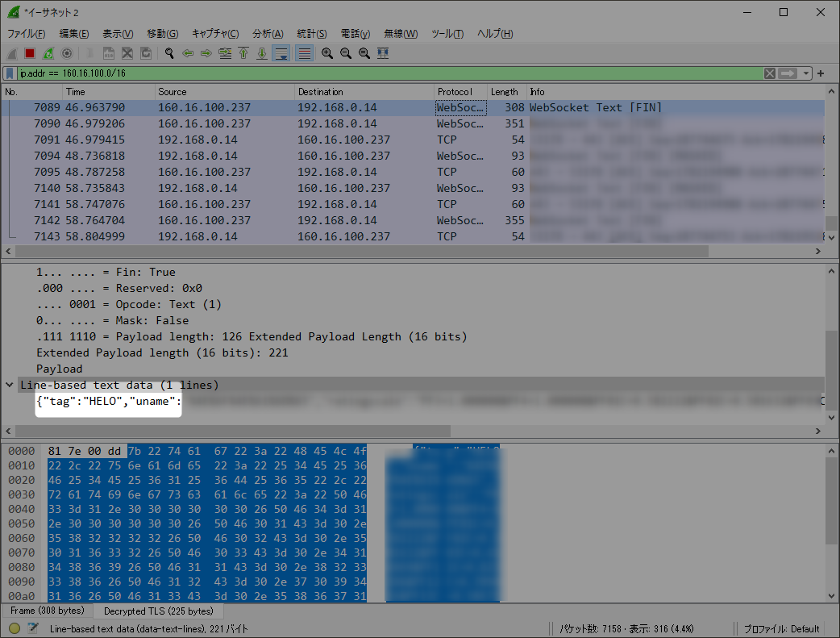Image resolution: width=840 pixels, height=638 pixels.
Task: Open the 編集(E) menu
Action: (x=74, y=33)
